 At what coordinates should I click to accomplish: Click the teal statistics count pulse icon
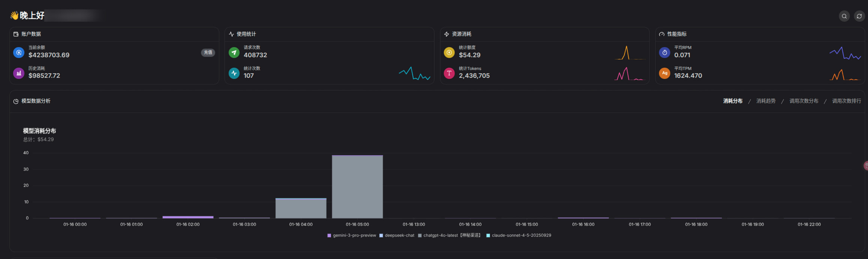coord(234,73)
